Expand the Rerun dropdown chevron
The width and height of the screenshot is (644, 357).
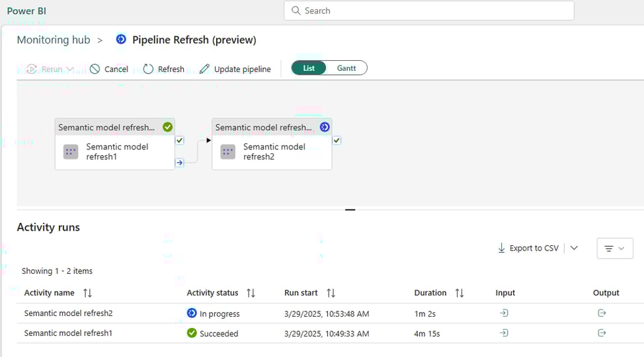[70, 69]
